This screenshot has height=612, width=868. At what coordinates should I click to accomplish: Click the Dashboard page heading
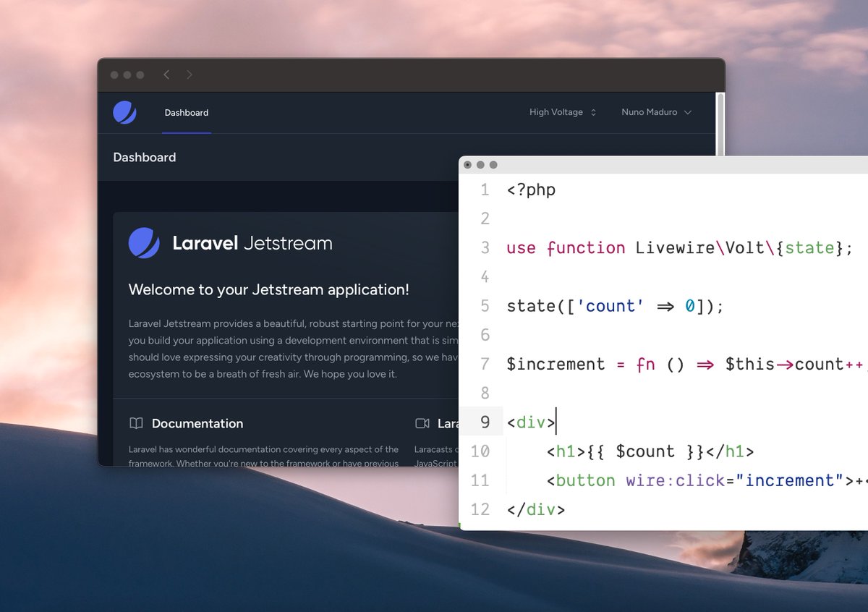pyautogui.click(x=145, y=157)
